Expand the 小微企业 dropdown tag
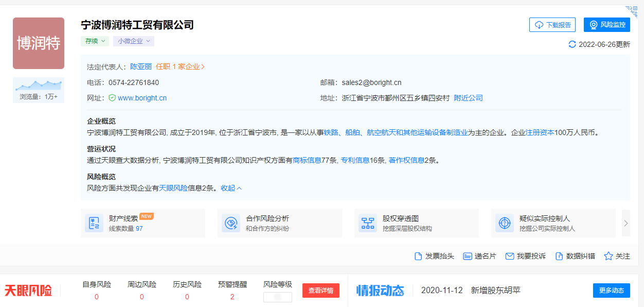 point(134,41)
